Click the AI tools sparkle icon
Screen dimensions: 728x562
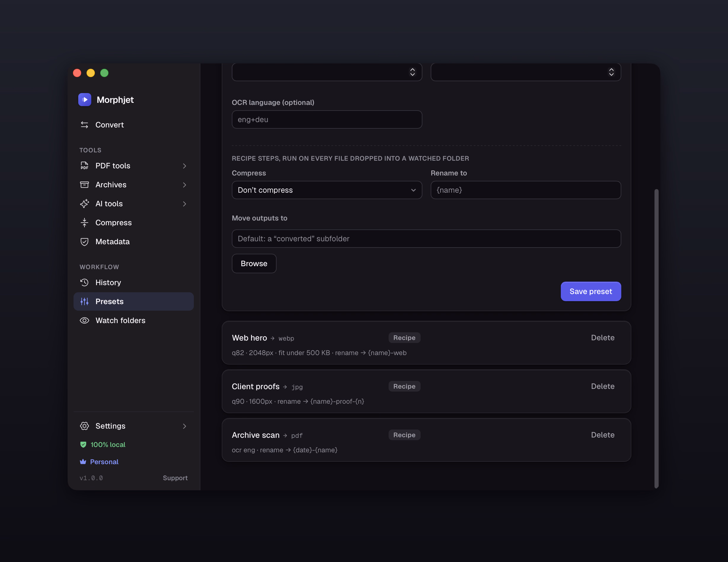pos(84,204)
